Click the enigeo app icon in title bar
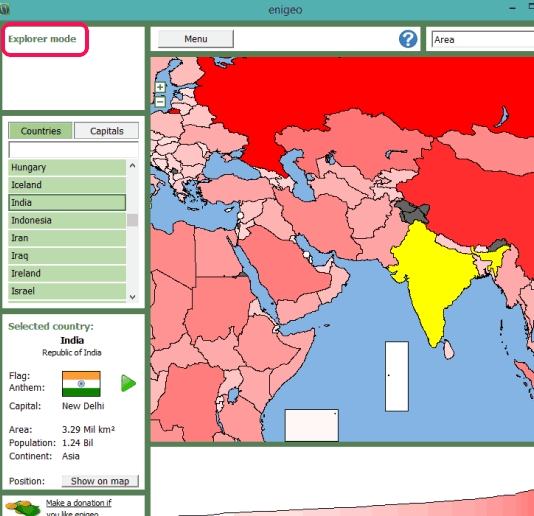Viewport: 534px width, 516px height. pos(4,8)
